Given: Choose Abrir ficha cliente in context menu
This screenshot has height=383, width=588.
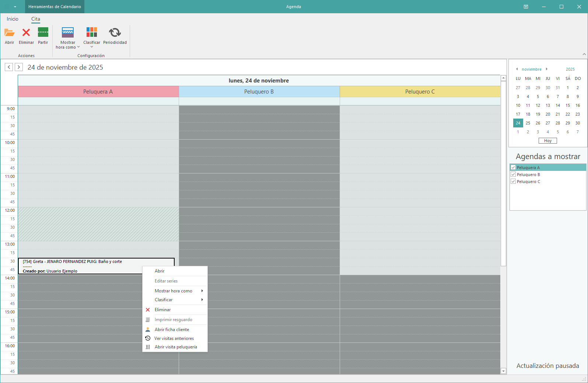Looking at the screenshot, I should 172,330.
